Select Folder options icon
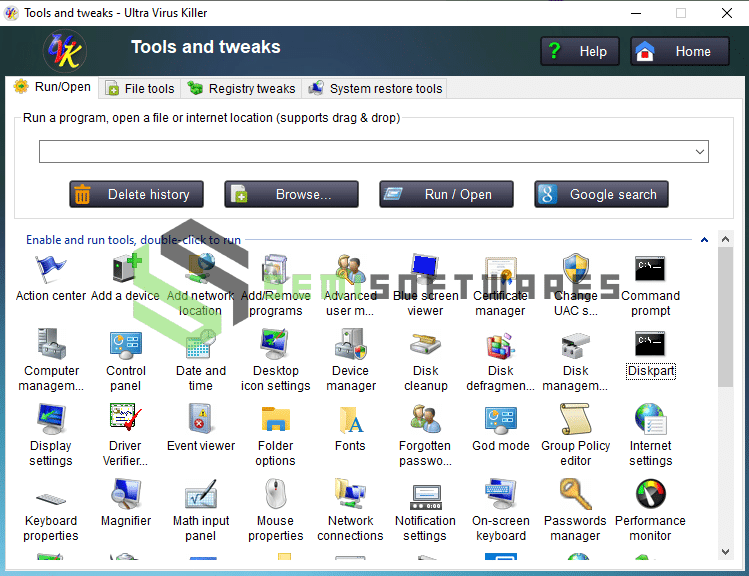Viewport: 749px width, 576px height. 276,419
